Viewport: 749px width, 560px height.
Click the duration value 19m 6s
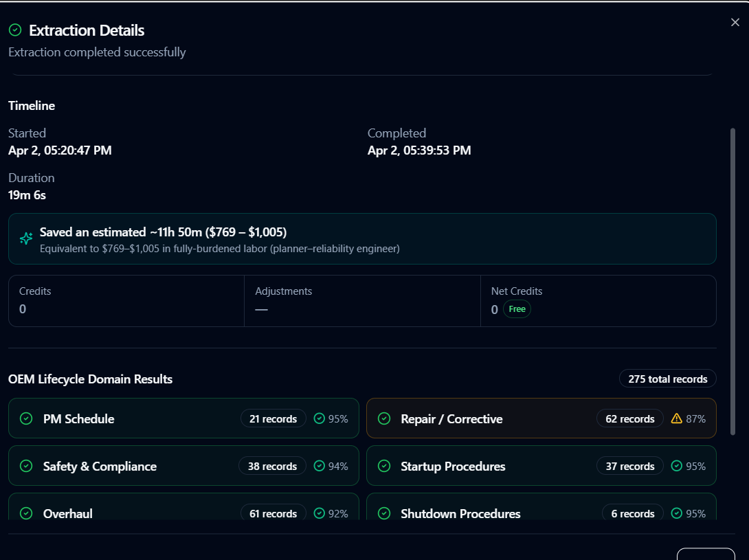click(x=27, y=195)
